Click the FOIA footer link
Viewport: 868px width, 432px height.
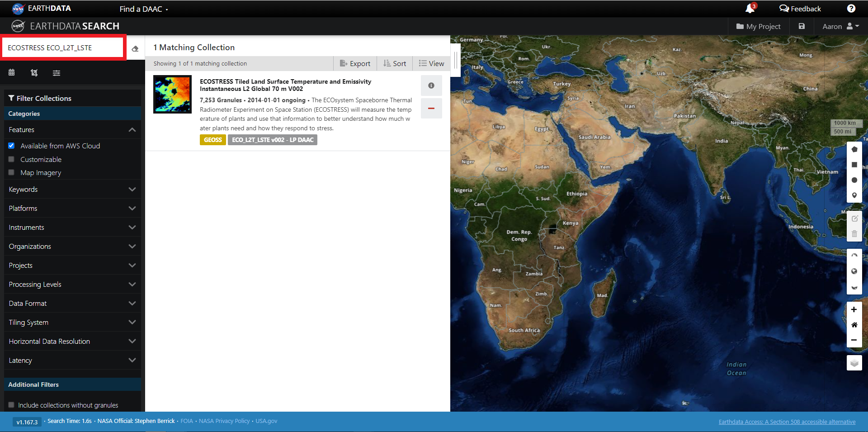pyautogui.click(x=187, y=421)
